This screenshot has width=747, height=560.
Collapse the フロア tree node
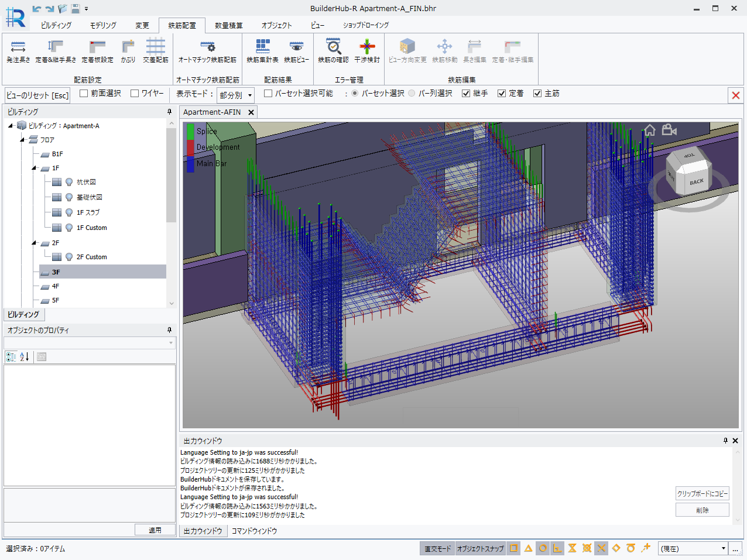(x=22, y=139)
